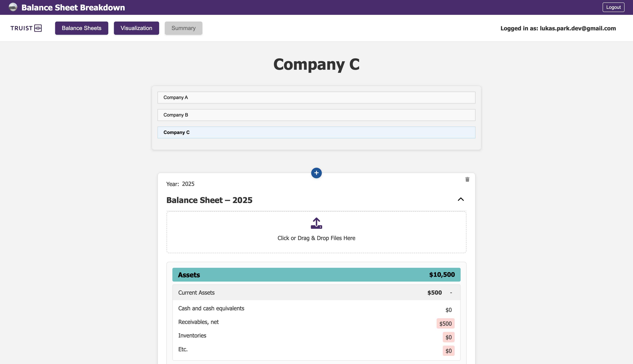Click the Inventories $0 value

(x=448, y=337)
